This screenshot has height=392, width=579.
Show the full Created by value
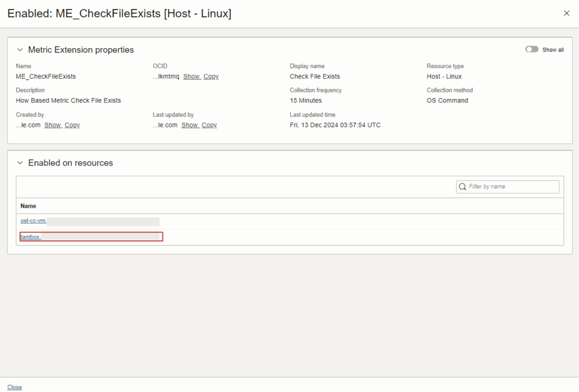[x=53, y=125]
